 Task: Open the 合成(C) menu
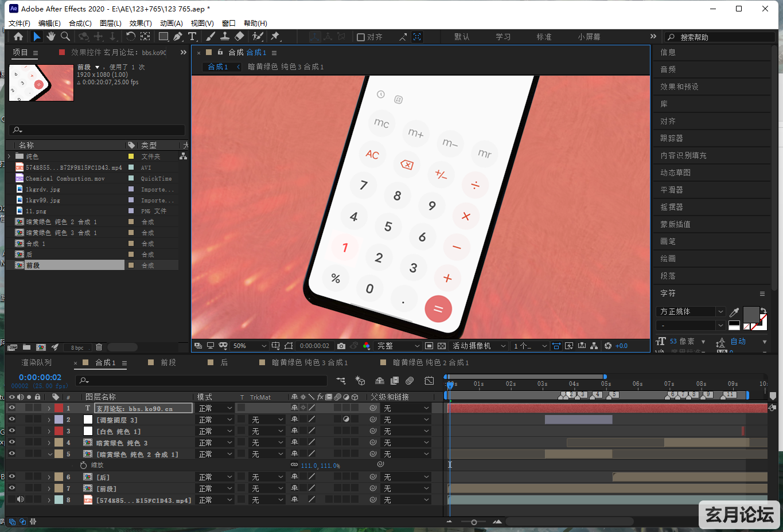pos(80,23)
